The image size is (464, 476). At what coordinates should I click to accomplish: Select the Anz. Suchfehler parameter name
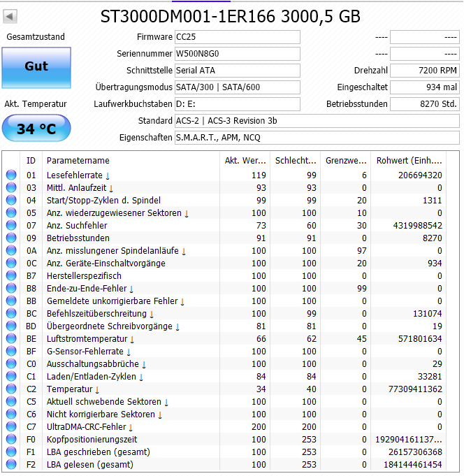tap(77, 226)
